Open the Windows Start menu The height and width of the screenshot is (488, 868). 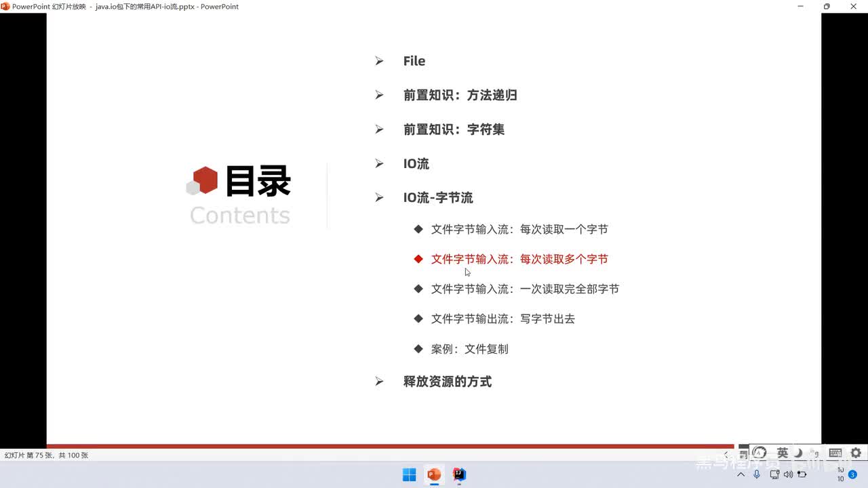tap(410, 474)
